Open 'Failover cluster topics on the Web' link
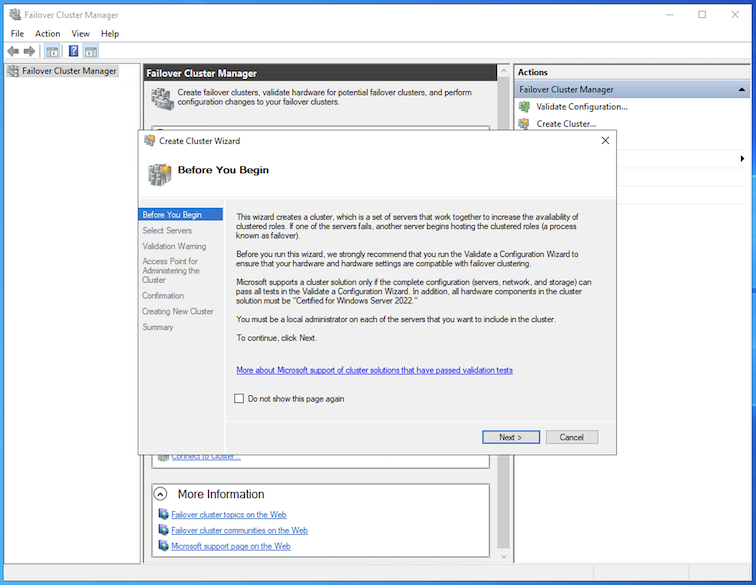The height and width of the screenshot is (585, 756). (229, 515)
